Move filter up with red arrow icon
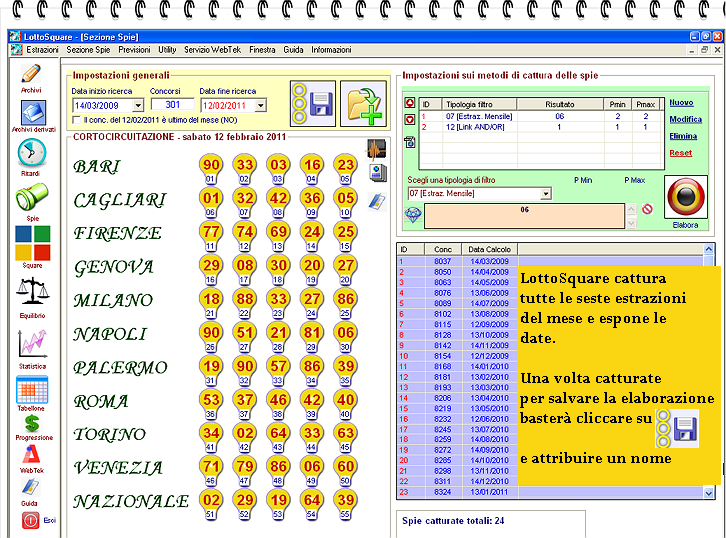 pos(410,103)
